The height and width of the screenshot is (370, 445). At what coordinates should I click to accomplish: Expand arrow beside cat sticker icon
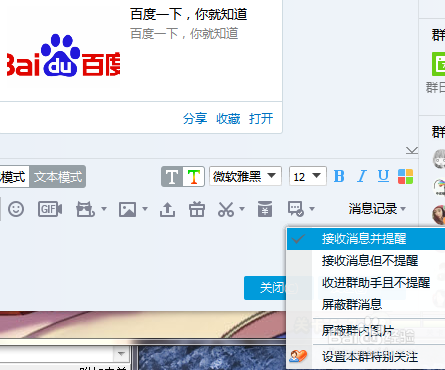pyautogui.click(x=104, y=209)
